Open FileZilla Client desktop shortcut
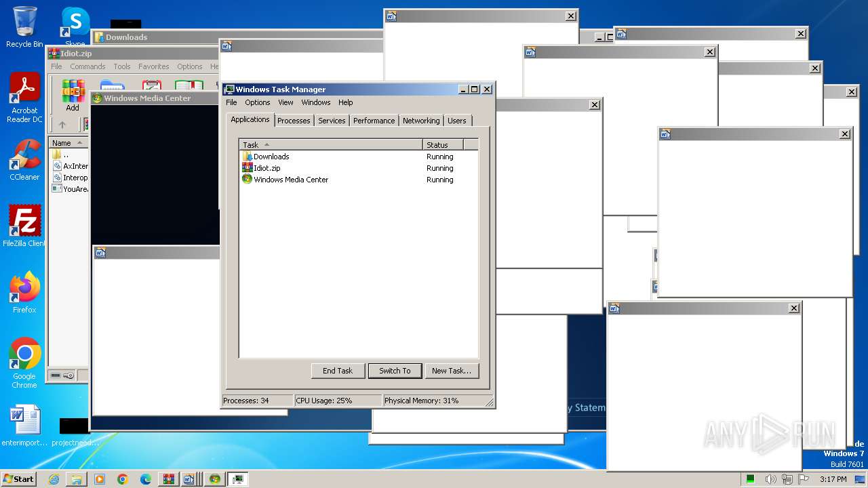Screen dimensions: 868x488 [x=24, y=226]
